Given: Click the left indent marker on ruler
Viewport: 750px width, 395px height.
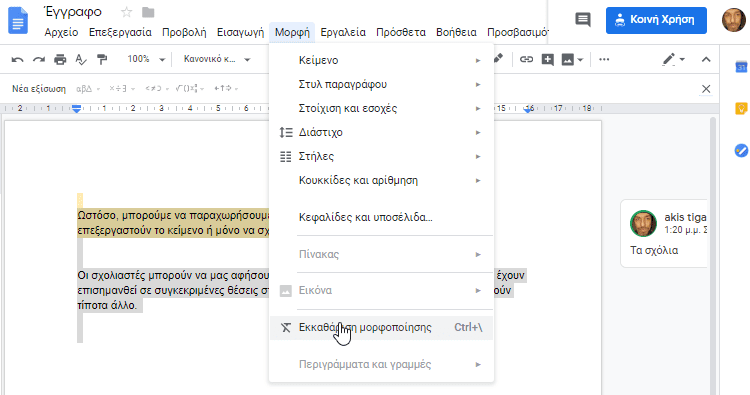Looking at the screenshot, I should click(x=77, y=110).
